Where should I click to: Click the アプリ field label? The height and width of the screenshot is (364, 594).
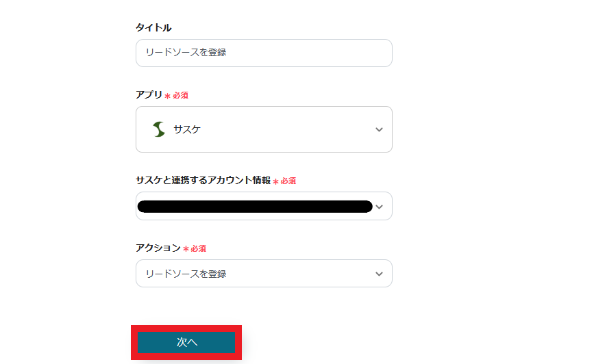coord(149,95)
